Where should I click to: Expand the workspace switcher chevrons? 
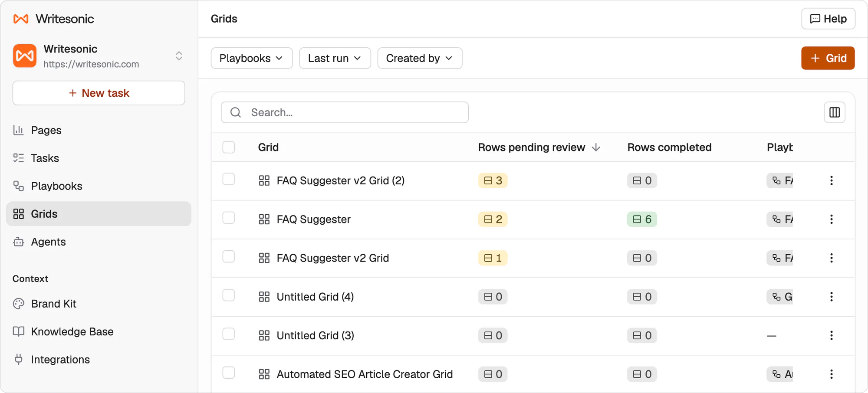(179, 56)
